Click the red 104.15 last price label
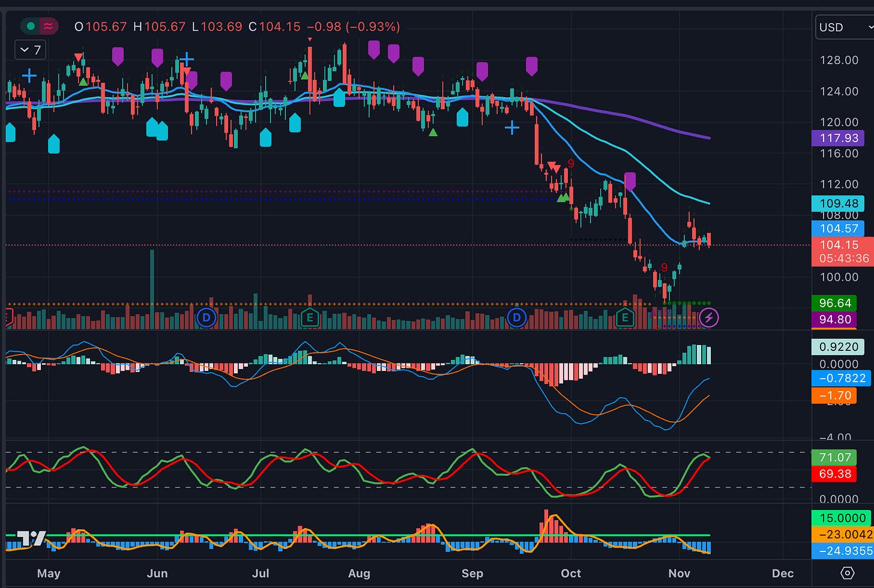This screenshot has height=588, width=874. tap(843, 251)
